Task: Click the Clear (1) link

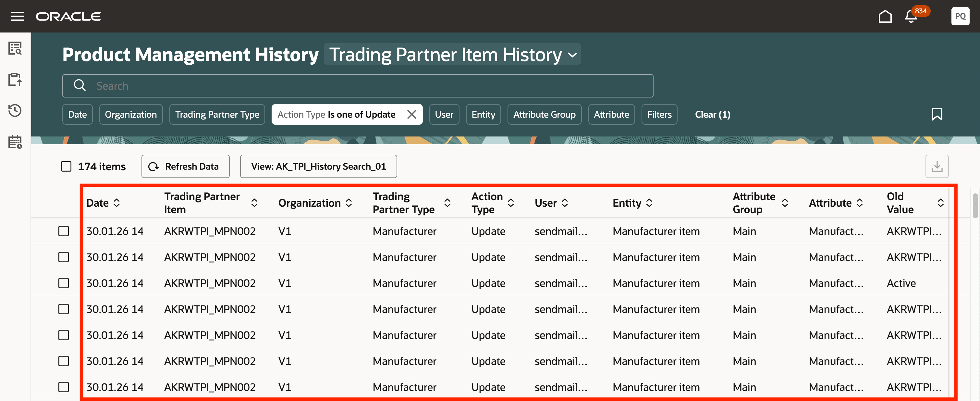Action: [x=712, y=114]
